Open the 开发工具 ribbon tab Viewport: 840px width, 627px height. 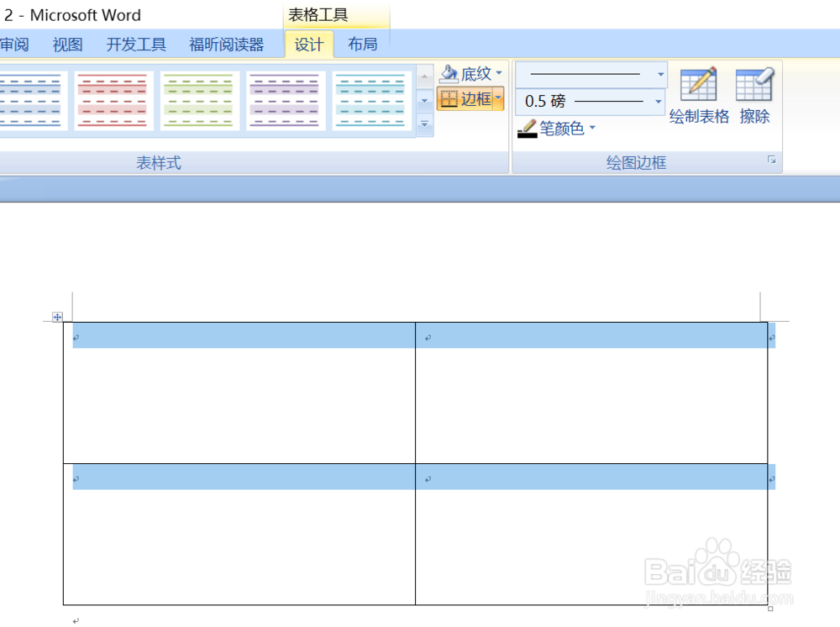[135, 44]
